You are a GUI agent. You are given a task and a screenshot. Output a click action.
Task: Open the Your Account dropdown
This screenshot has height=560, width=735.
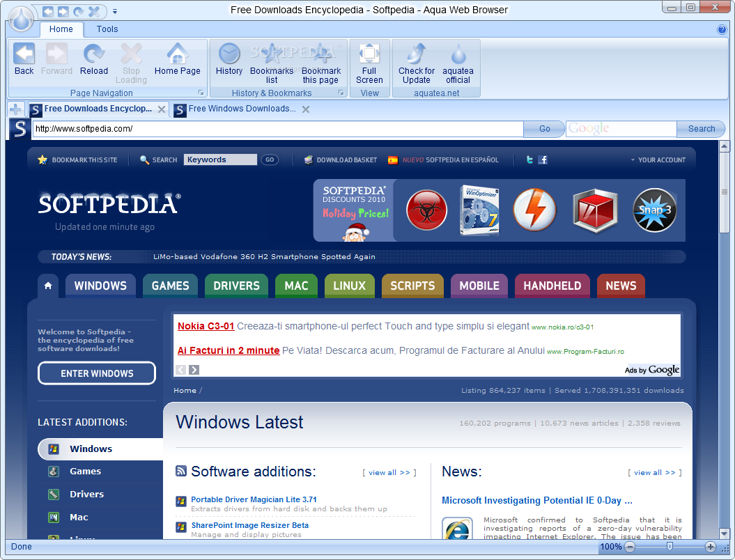click(x=658, y=160)
